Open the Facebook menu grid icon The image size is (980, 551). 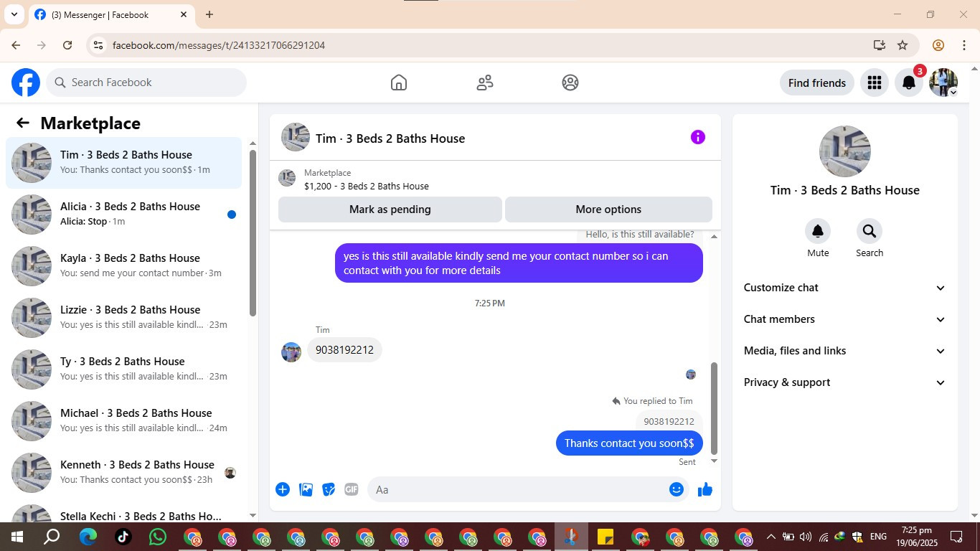[874, 83]
